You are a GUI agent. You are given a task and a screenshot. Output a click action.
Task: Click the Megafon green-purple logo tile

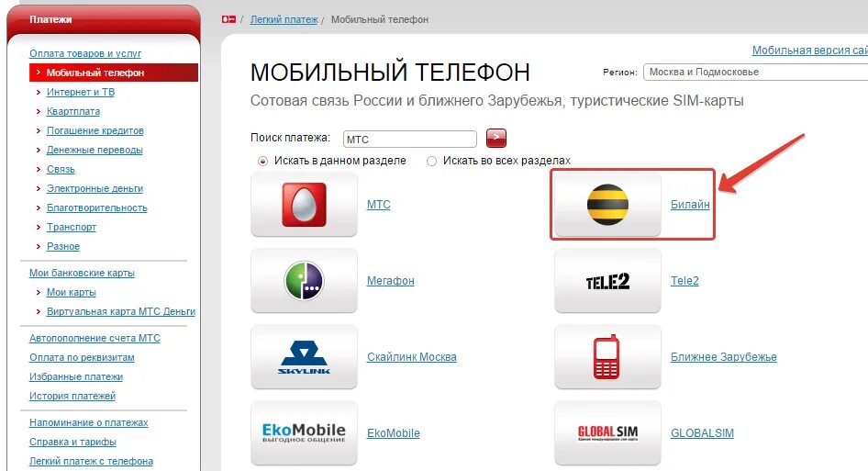(304, 281)
